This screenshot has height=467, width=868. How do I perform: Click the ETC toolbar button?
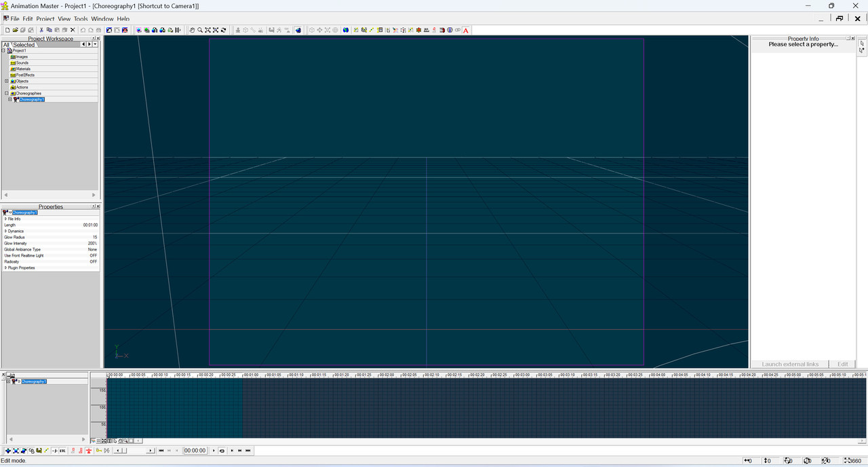coord(62,451)
